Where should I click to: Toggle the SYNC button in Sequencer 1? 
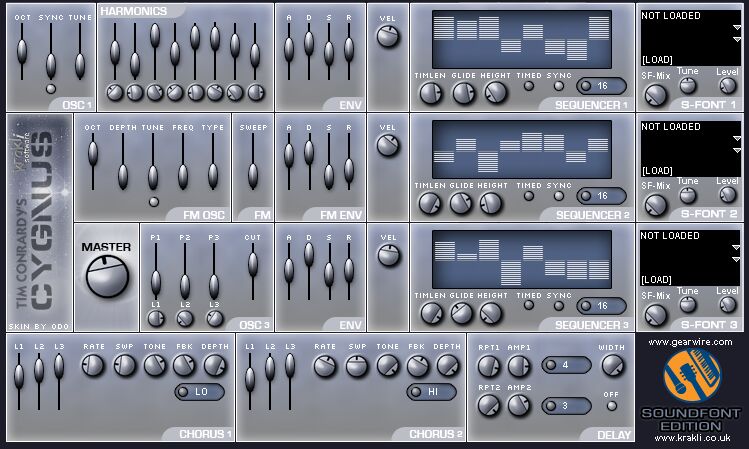click(x=558, y=86)
